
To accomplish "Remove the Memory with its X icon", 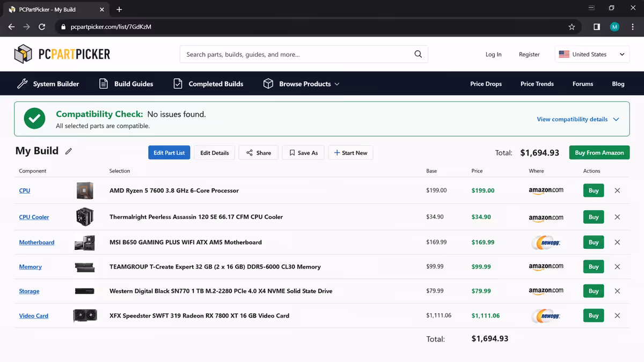I will 617,267.
